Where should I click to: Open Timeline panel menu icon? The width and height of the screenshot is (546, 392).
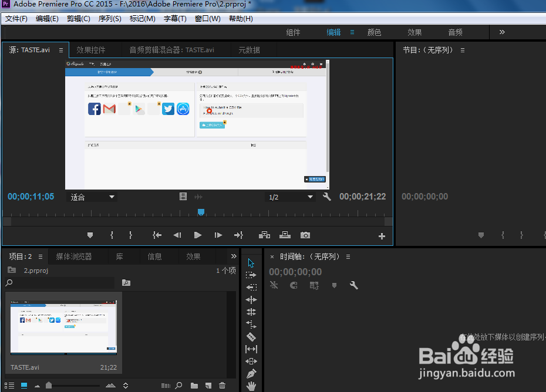coord(348,256)
